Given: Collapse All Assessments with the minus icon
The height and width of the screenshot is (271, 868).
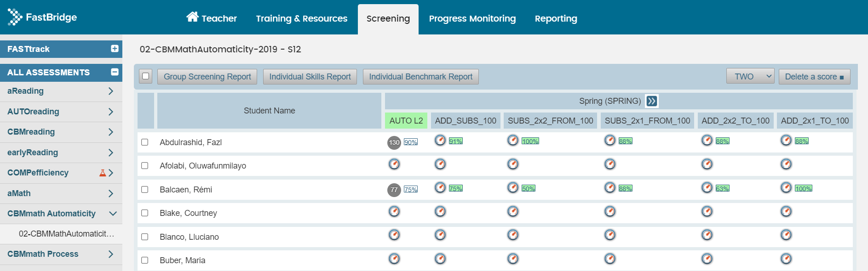Looking at the screenshot, I should (x=115, y=72).
